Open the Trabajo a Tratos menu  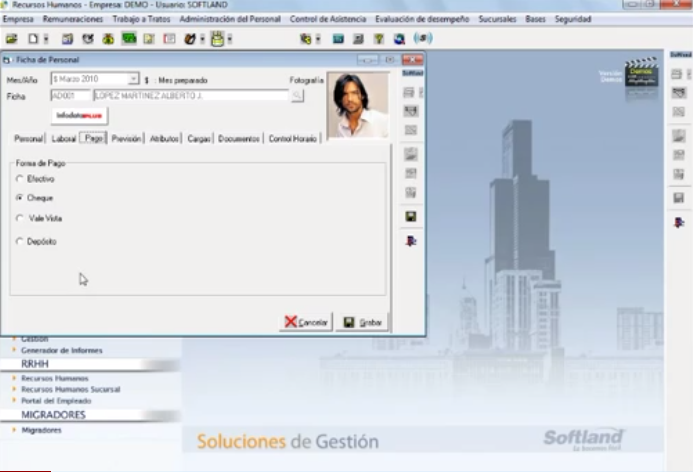tap(141, 19)
